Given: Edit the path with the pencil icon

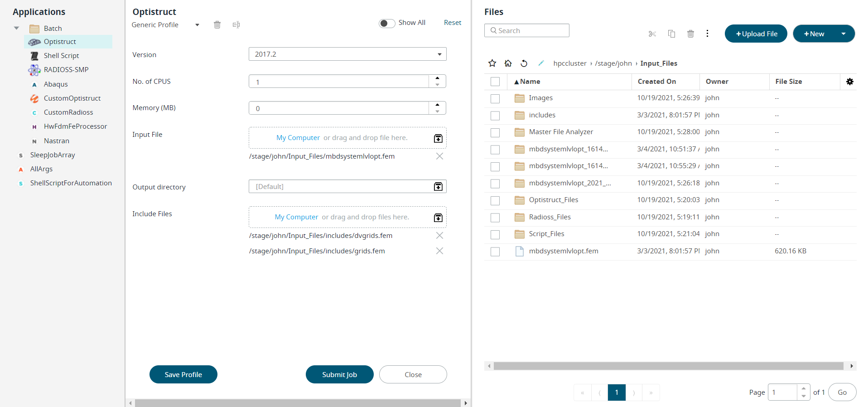Looking at the screenshot, I should [x=541, y=63].
